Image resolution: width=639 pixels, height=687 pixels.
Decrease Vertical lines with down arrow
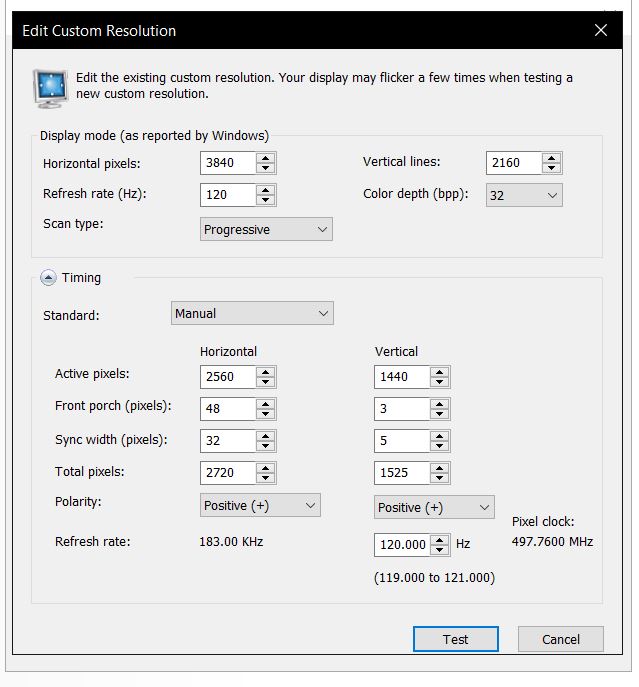point(551,168)
